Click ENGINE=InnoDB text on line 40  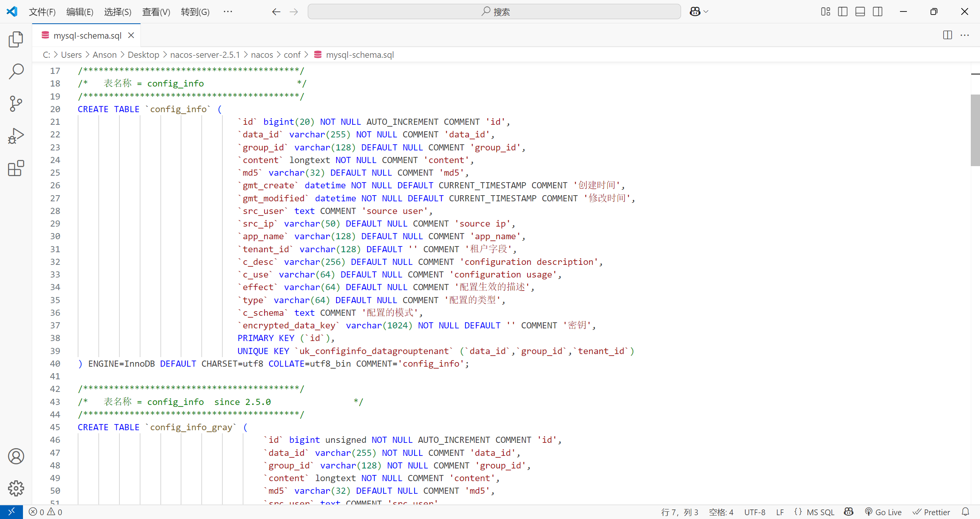click(x=121, y=364)
